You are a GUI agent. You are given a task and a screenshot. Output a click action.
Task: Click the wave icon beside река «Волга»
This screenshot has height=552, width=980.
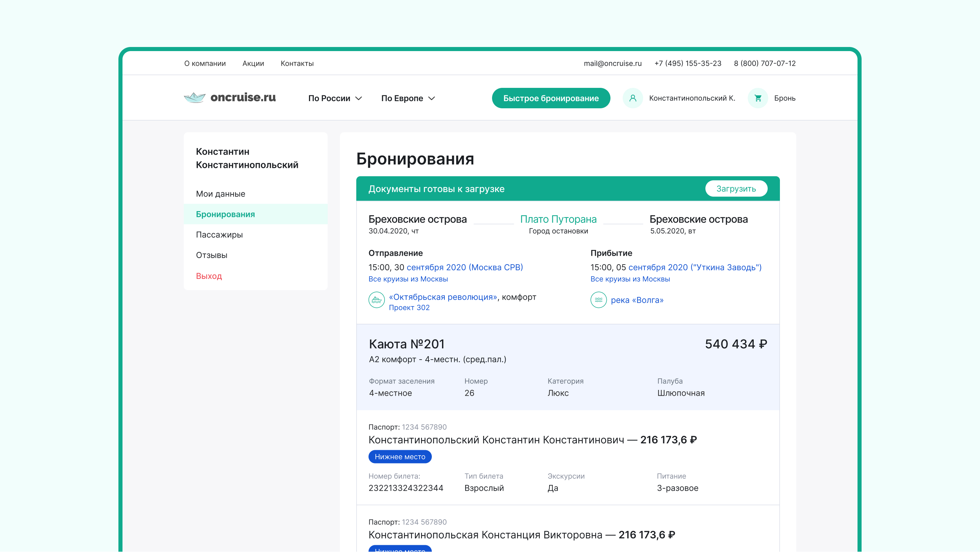pos(599,300)
